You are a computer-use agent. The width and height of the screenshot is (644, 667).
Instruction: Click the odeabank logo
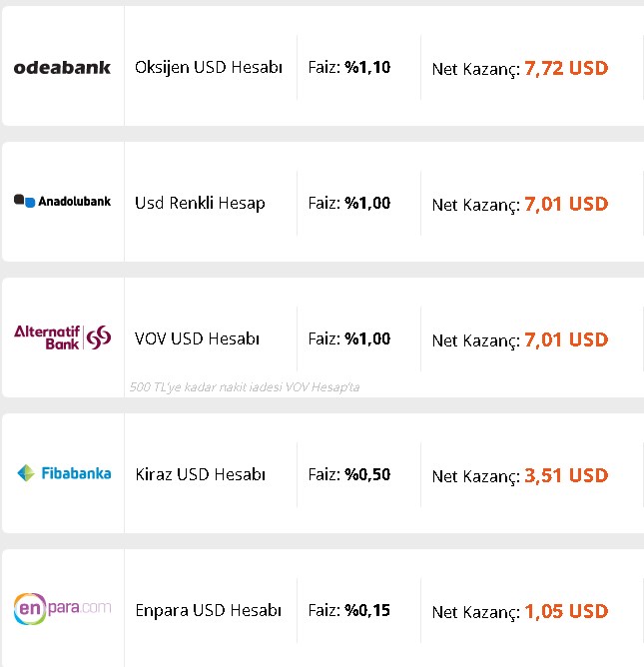(62, 67)
